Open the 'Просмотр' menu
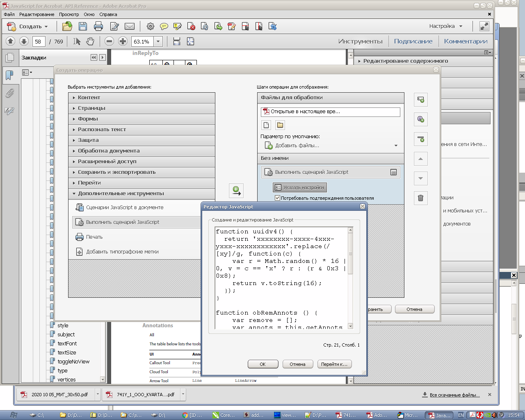 [69, 14]
